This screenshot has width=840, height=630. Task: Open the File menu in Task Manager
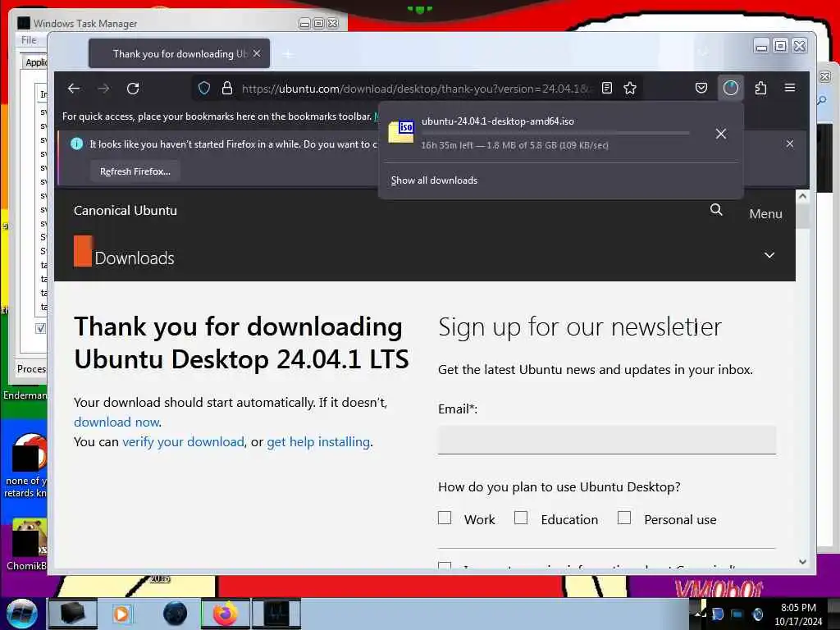pyautogui.click(x=29, y=40)
